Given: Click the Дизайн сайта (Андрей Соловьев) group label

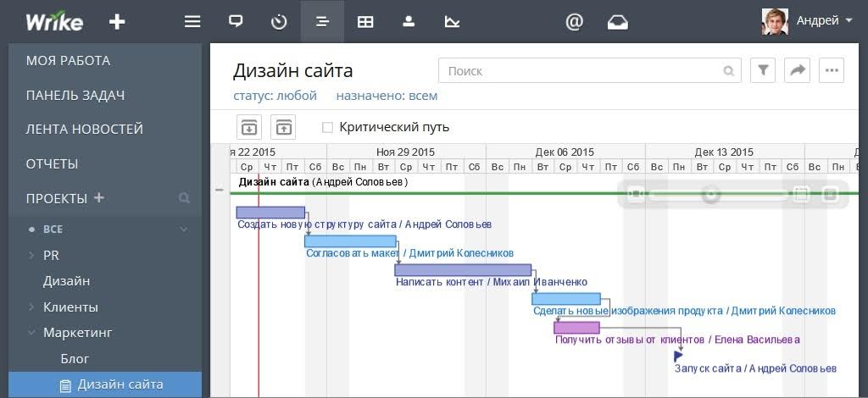Looking at the screenshot, I should [x=323, y=182].
